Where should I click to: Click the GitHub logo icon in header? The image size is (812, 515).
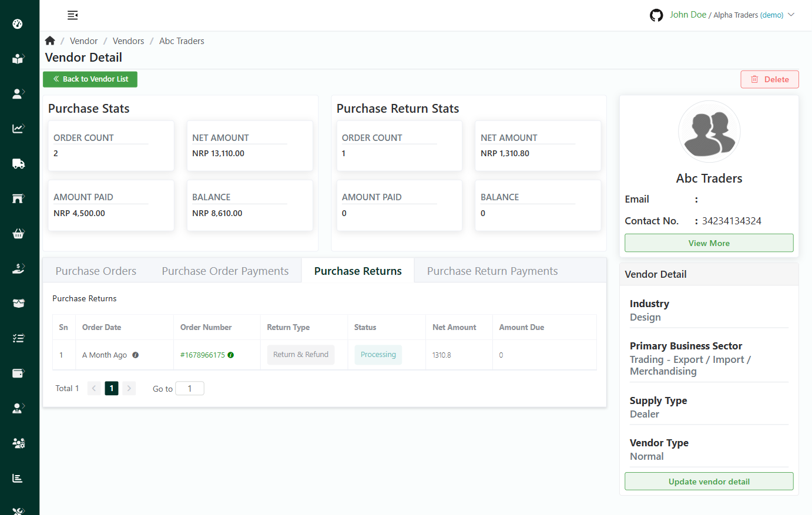coord(656,15)
